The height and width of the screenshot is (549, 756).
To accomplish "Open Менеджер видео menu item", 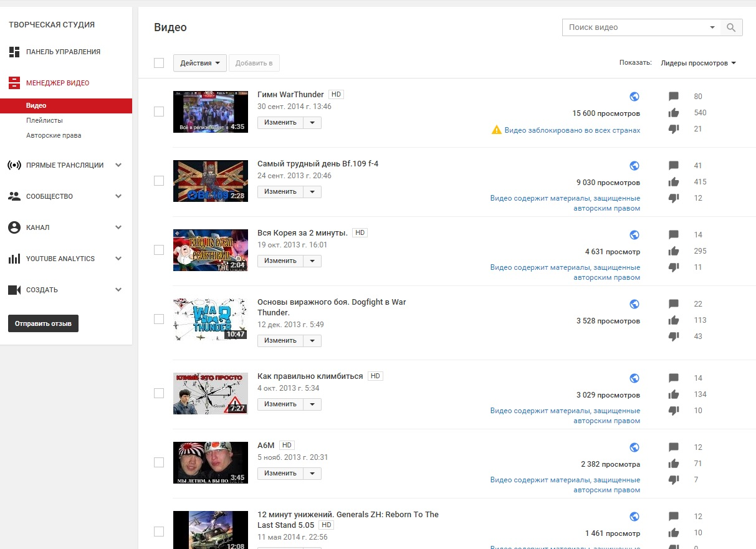I will click(57, 83).
